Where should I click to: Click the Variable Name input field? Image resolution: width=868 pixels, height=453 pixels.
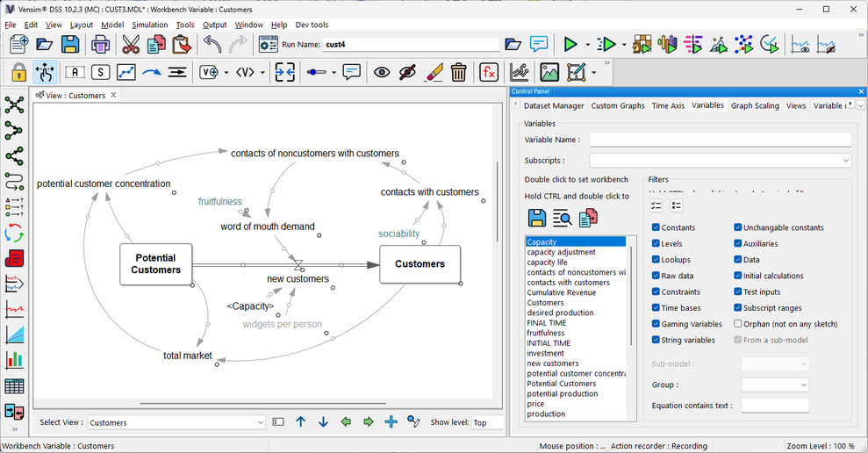(720, 140)
